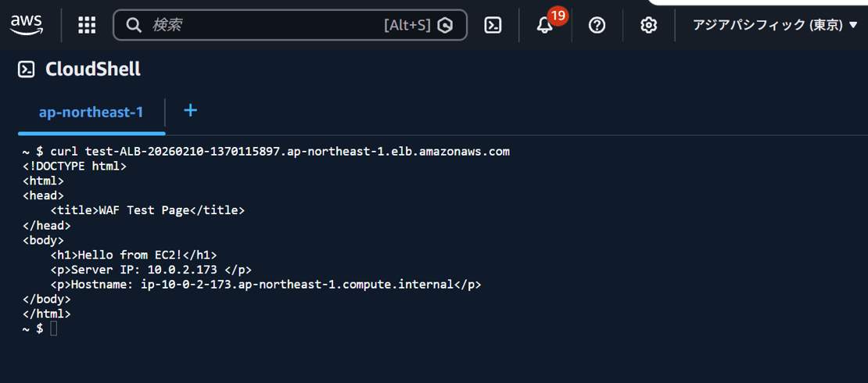This screenshot has width=868, height=383.
Task: Click the CloudShell icon beside the page title
Action: pos(27,70)
